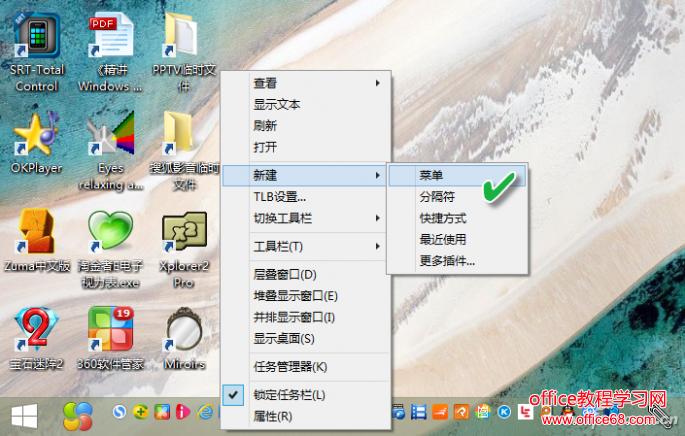Select the Zuma中文版 game icon
Image resolution: width=685 pixels, height=436 pixels.
[37, 232]
